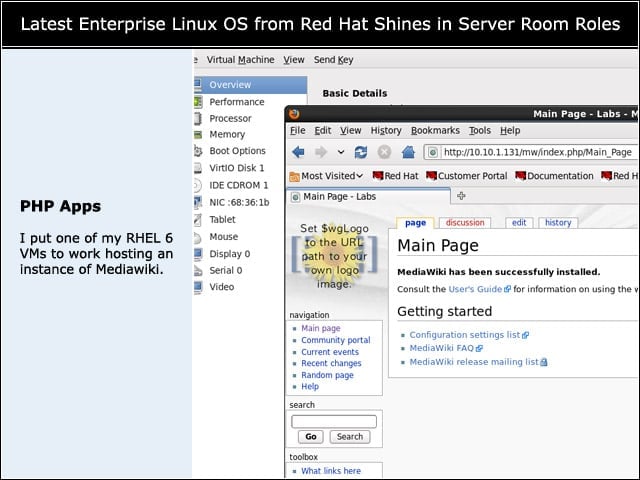Click Firefox Forward arrow button
The image size is (640, 480).
321,152
